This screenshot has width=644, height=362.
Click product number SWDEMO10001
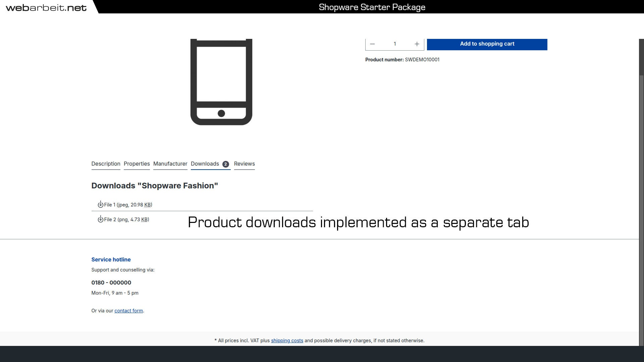click(422, 60)
